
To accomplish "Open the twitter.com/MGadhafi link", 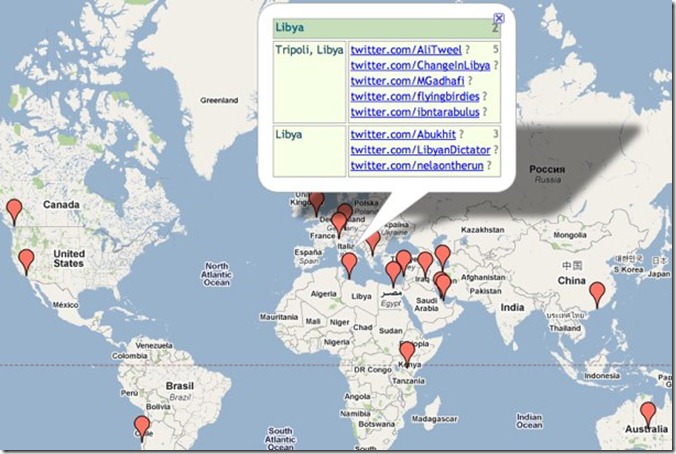I will 407,81.
